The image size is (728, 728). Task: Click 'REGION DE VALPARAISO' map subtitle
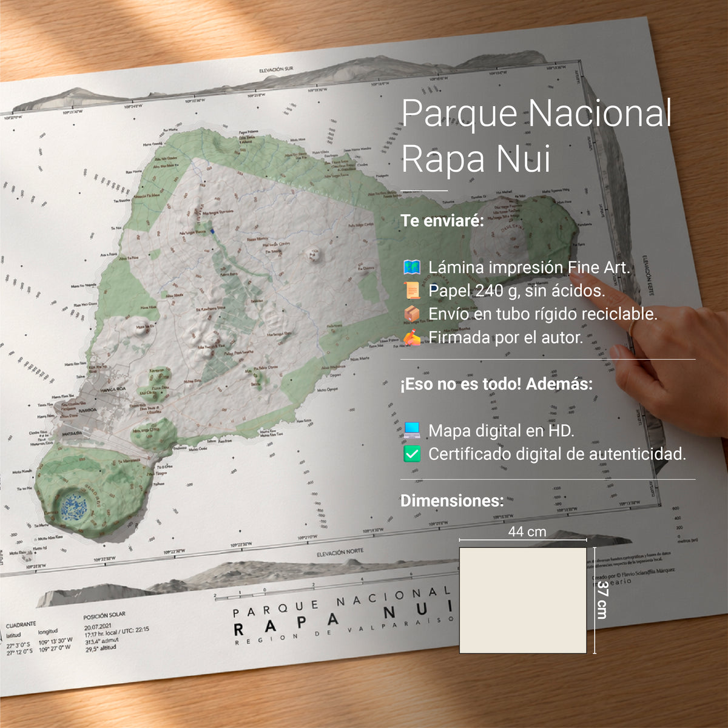tap(344, 632)
